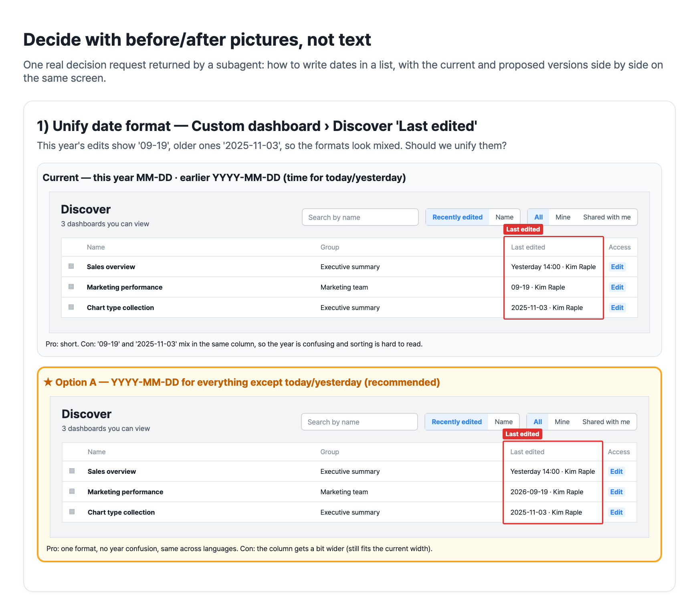Screen dimensions: 699x616
Task: Click 'Last edited' column header in Current panel
Action: [528, 247]
